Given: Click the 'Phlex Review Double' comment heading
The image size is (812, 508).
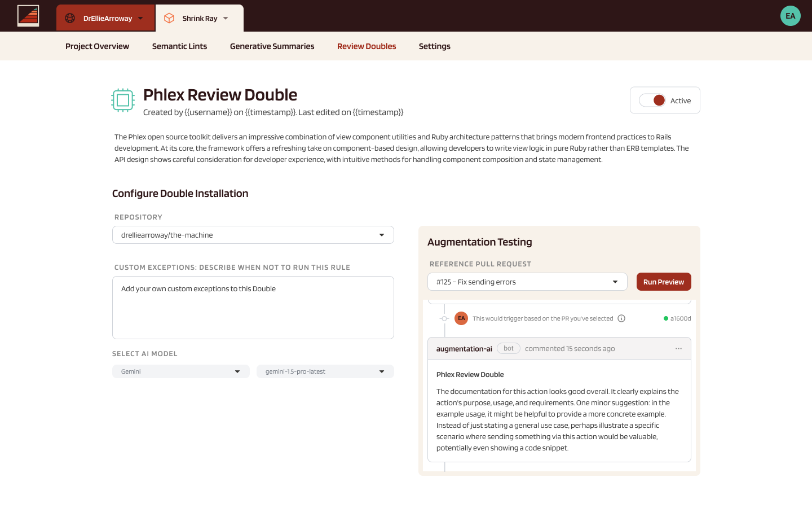Looking at the screenshot, I should click(x=470, y=375).
